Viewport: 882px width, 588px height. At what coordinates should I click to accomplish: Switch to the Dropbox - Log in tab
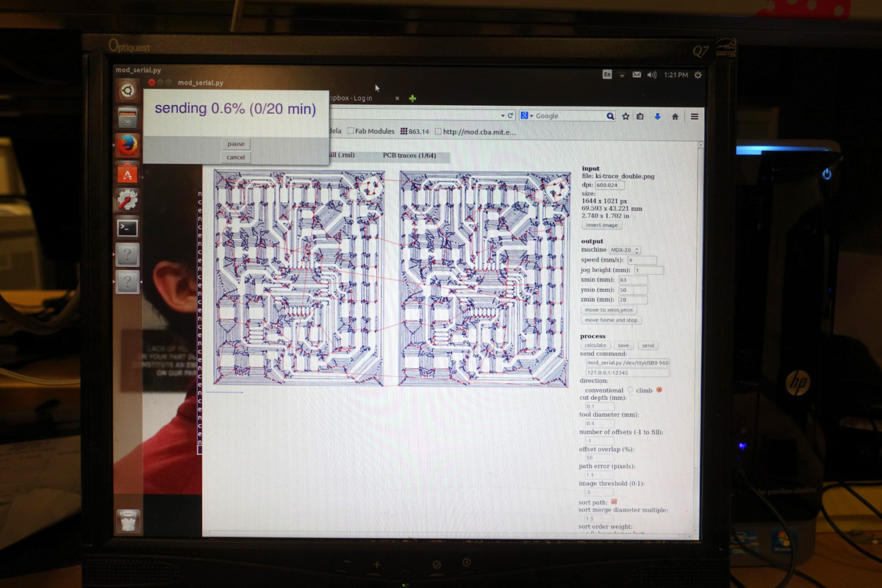point(362,98)
